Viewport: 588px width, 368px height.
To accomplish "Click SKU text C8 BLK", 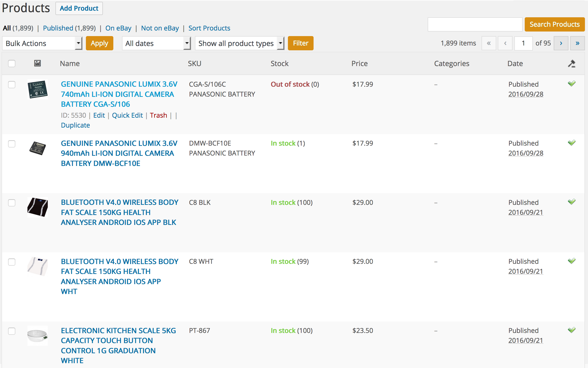I will 200,203.
